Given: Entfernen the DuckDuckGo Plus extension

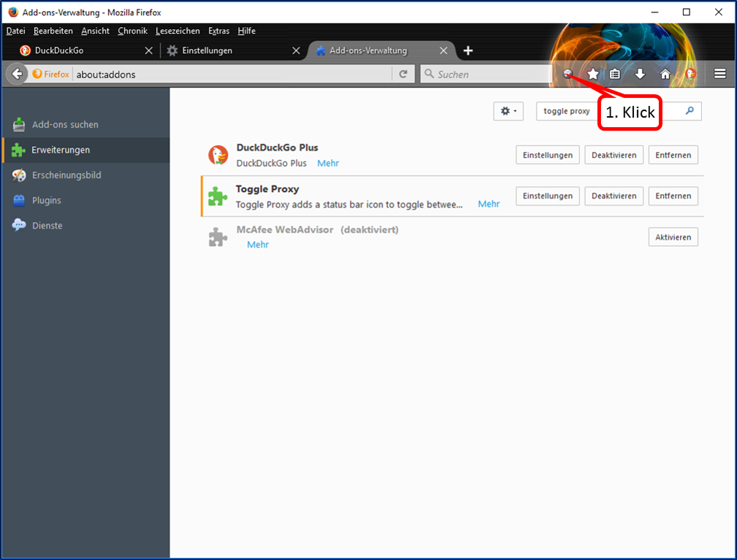Looking at the screenshot, I should tap(673, 155).
